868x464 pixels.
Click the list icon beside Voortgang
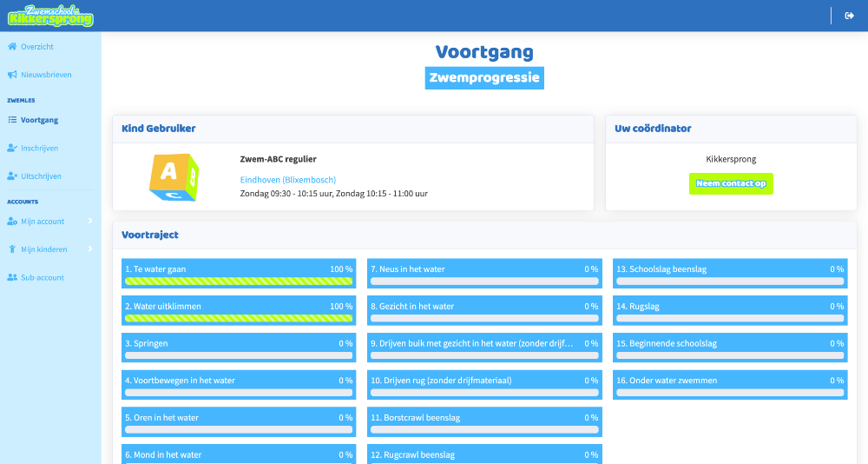[x=11, y=120]
